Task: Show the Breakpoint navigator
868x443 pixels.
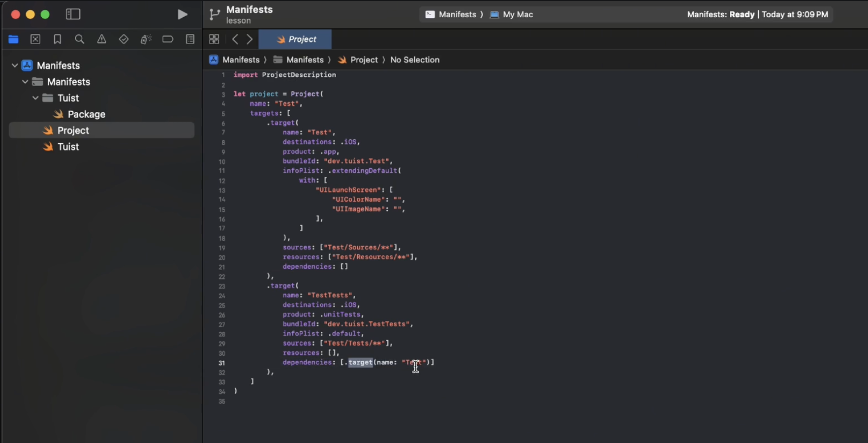Action: click(168, 39)
